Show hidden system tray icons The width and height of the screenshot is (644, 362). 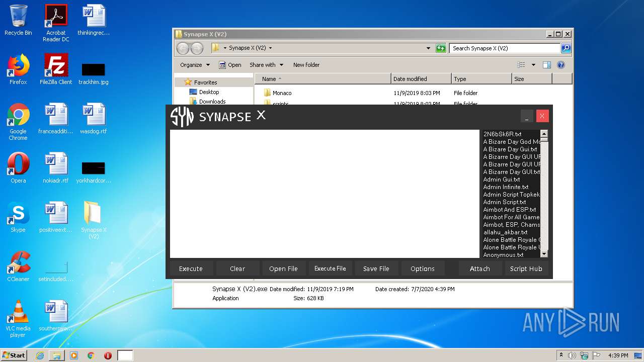[x=561, y=355]
